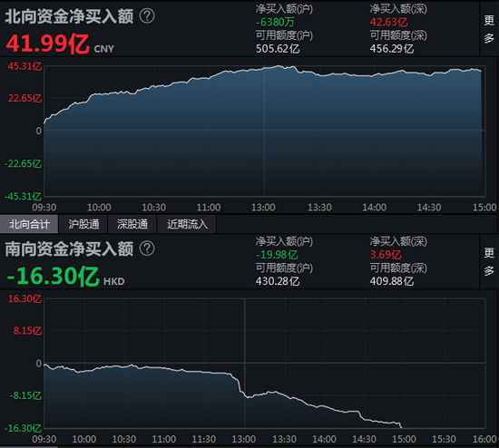This screenshot has width=499, height=448.
Task: Open 更多 for northbound funds panel
Action: point(489,29)
